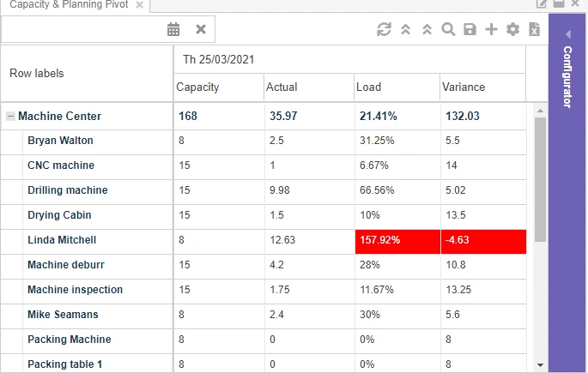Click the 66.56% load cell for Drilling machine
This screenshot has width=588, height=373.
tap(397, 192)
